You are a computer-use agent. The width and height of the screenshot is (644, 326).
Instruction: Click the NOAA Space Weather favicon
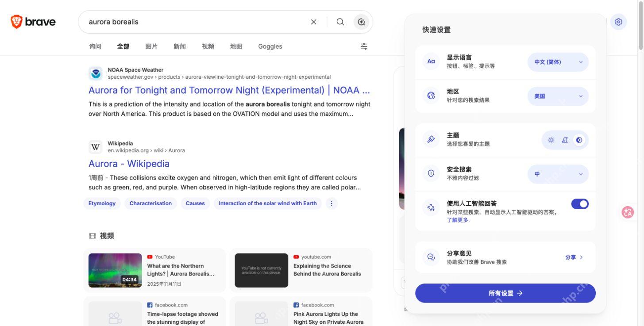(x=96, y=73)
